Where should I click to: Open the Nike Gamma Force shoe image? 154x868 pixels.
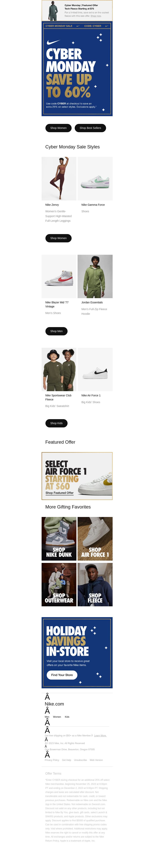coord(95,179)
